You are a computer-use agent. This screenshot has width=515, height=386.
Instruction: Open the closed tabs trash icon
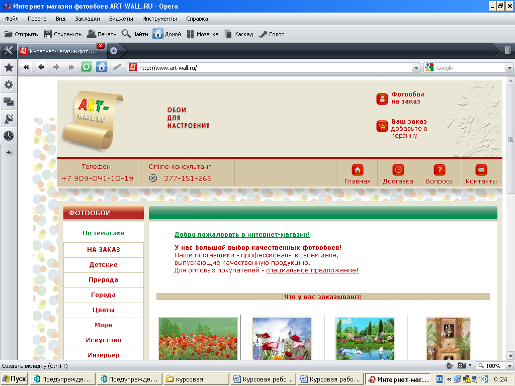pyautogui.click(x=507, y=50)
